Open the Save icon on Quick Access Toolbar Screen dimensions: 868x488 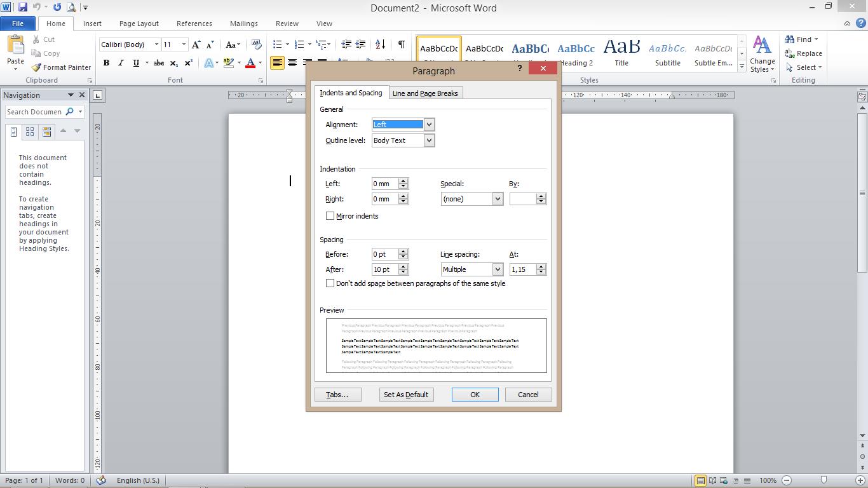pos(23,6)
